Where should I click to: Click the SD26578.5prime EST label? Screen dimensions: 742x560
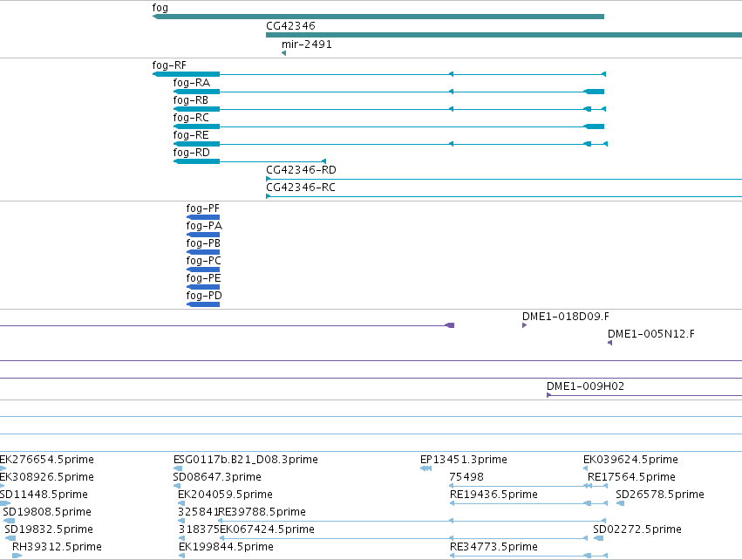(x=660, y=495)
